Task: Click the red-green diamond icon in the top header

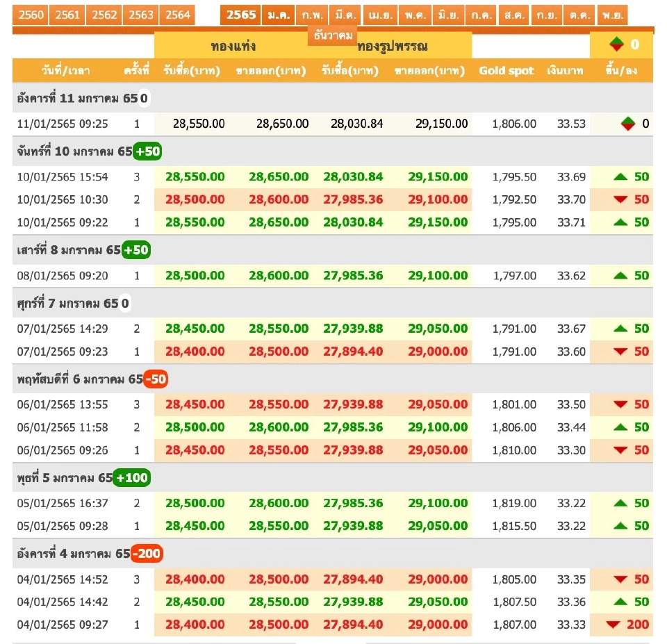Action: [616, 45]
